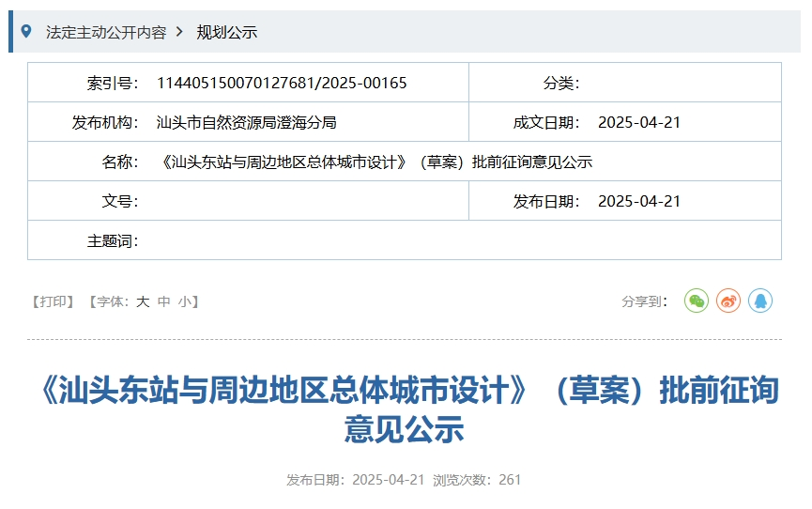Set font size to 小 (small)

[184, 301]
